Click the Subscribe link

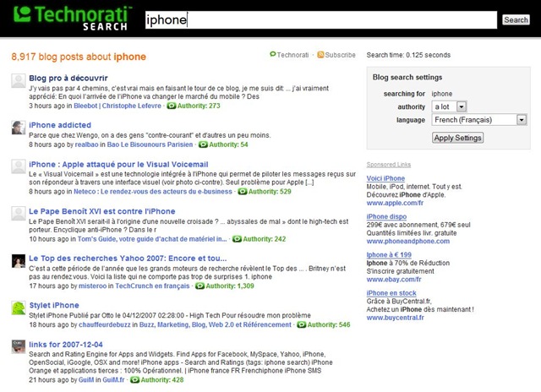click(340, 55)
